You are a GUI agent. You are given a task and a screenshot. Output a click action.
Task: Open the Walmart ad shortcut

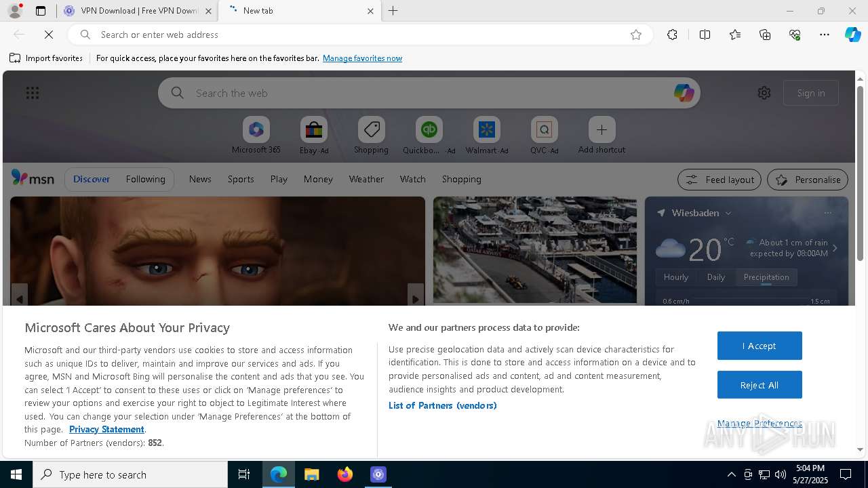pyautogui.click(x=486, y=135)
